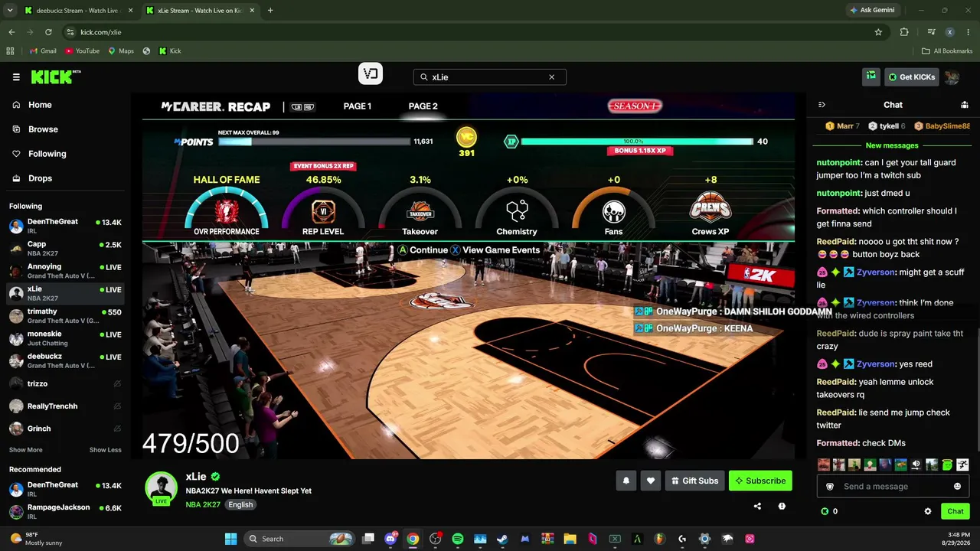The width and height of the screenshot is (980, 551).
Task: Open File Explorer from the taskbar
Action: (x=570, y=539)
